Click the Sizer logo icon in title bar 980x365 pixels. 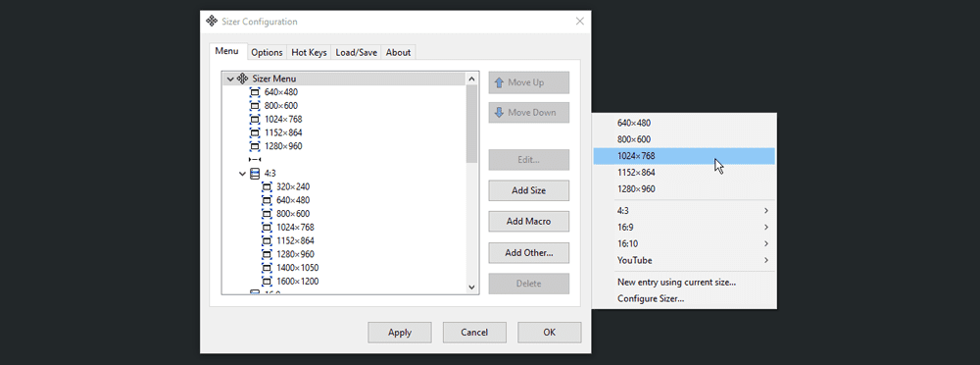[x=212, y=22]
